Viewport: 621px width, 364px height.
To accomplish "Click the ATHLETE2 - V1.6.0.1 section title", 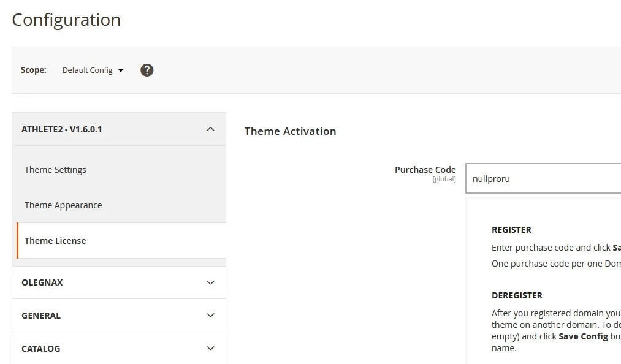I will (62, 129).
